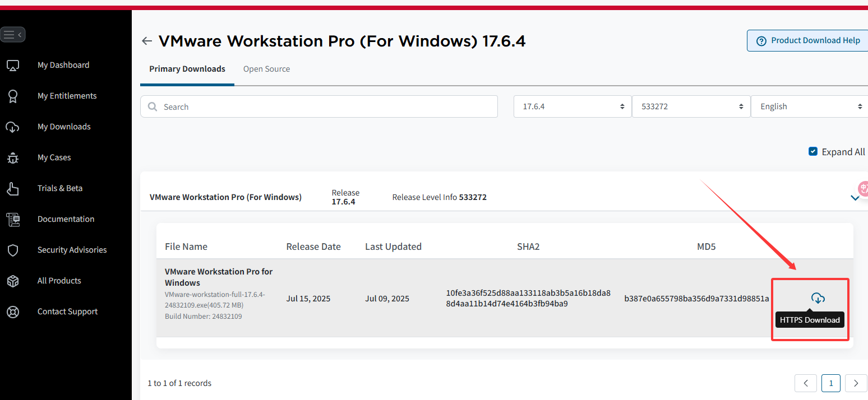Click the Build Number: 24832109 text

pyautogui.click(x=203, y=317)
